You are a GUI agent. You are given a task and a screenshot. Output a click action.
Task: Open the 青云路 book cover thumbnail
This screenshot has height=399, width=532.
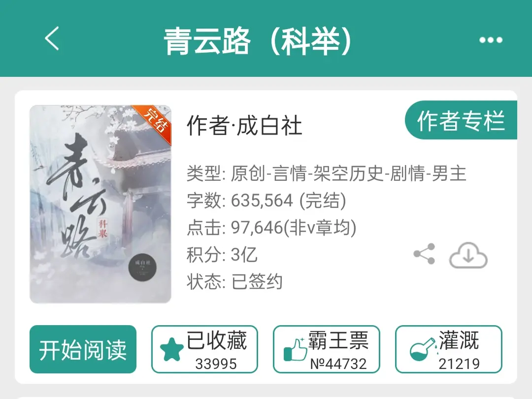[x=100, y=204]
